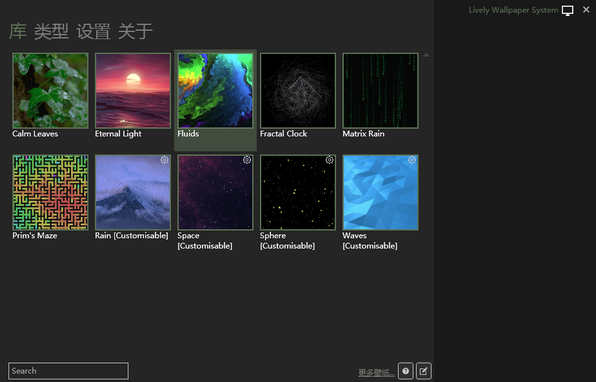Click the monitor display icon

(x=567, y=11)
